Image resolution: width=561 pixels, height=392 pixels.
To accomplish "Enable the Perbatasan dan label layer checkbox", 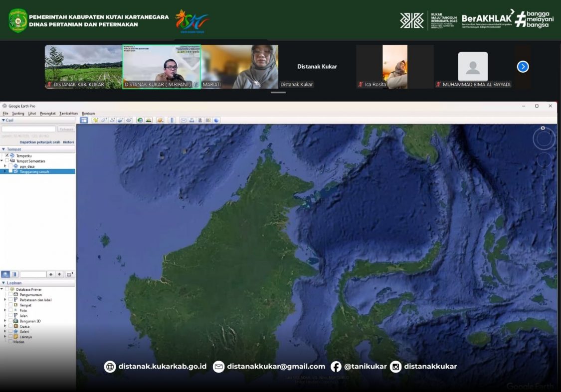I will coord(11,300).
